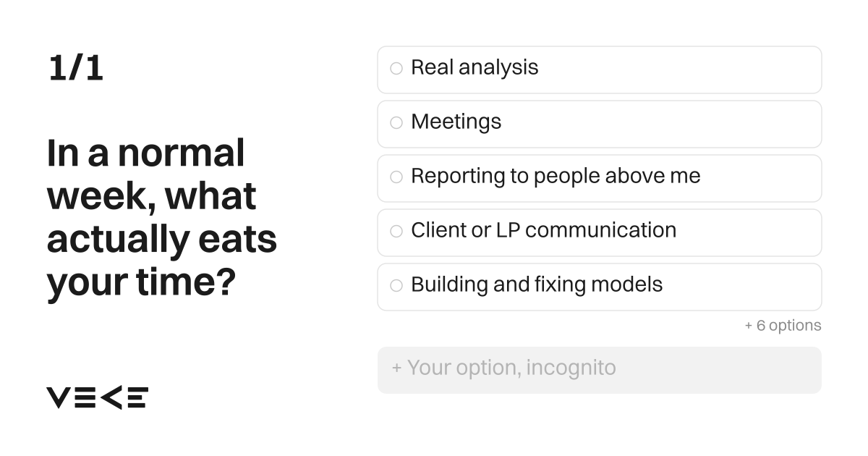The height and width of the screenshot is (456, 868).
Task: Click the Real analysis option row
Action: [x=600, y=69]
